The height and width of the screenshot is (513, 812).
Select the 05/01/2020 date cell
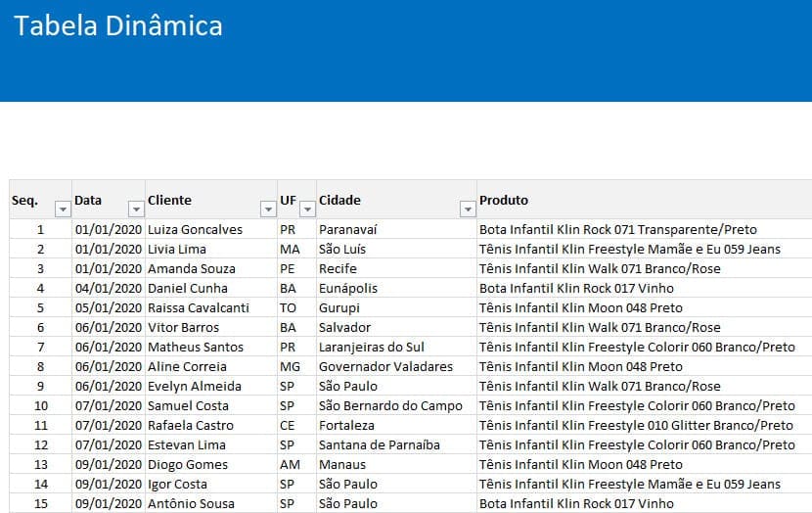pos(109,307)
